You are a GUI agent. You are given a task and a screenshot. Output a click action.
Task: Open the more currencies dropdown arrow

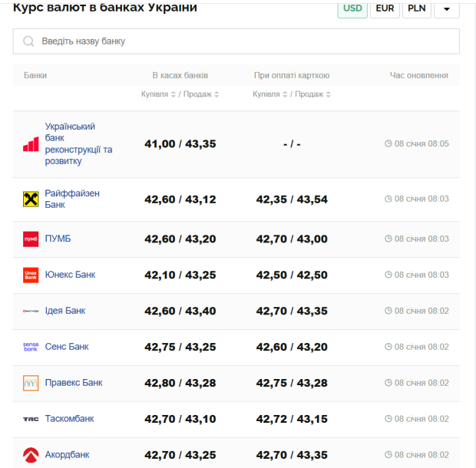click(447, 9)
